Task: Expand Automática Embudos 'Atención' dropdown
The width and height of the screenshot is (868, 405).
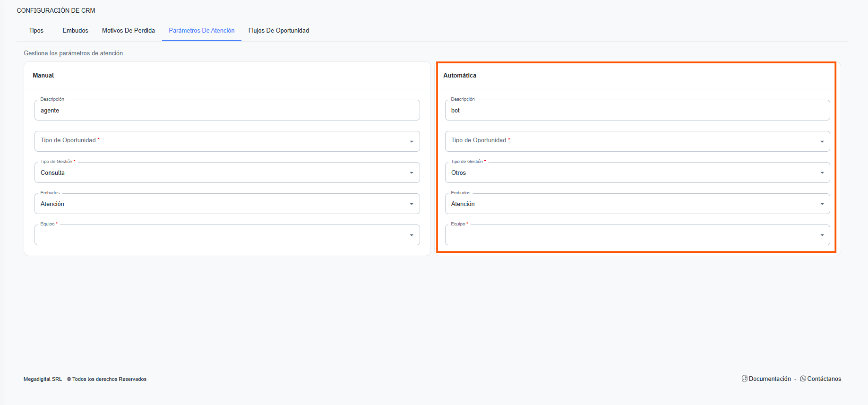Action: click(x=637, y=204)
